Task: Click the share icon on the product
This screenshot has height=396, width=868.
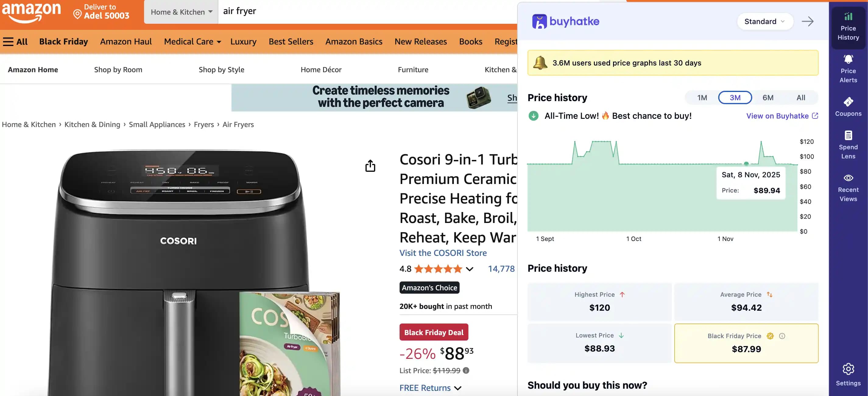Action: pyautogui.click(x=371, y=165)
